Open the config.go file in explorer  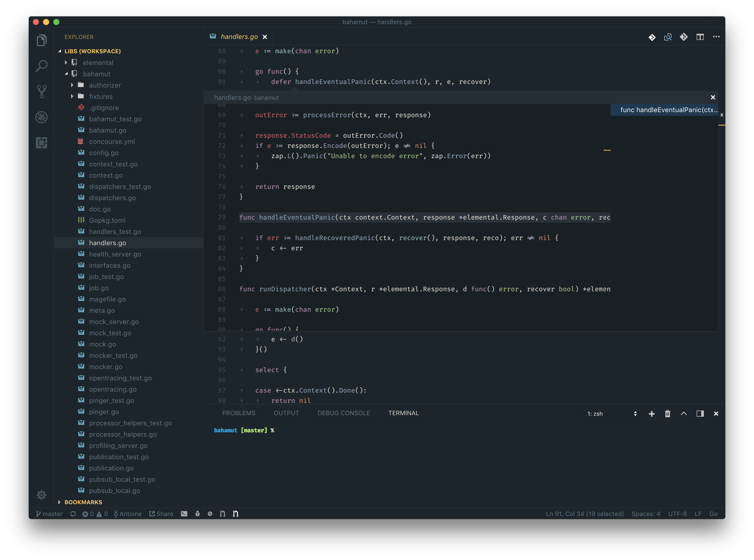tap(103, 153)
